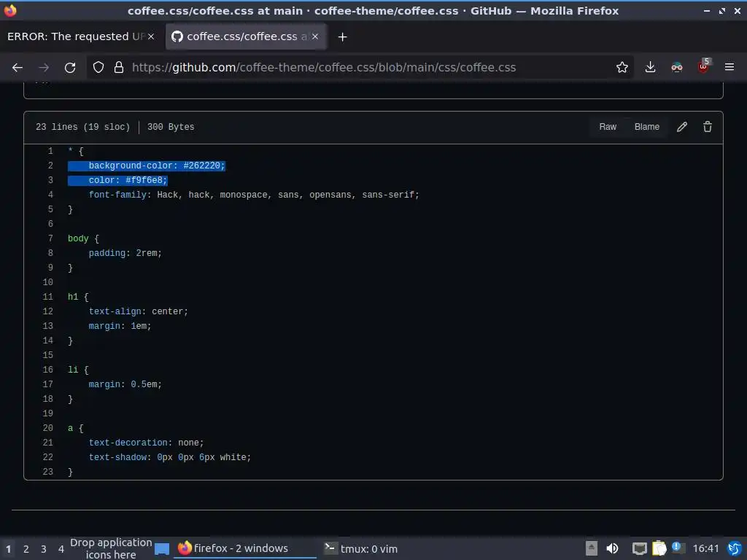Viewport: 747px width, 560px height.
Task: Open the Firefox hamburger menu
Action: coord(729,67)
